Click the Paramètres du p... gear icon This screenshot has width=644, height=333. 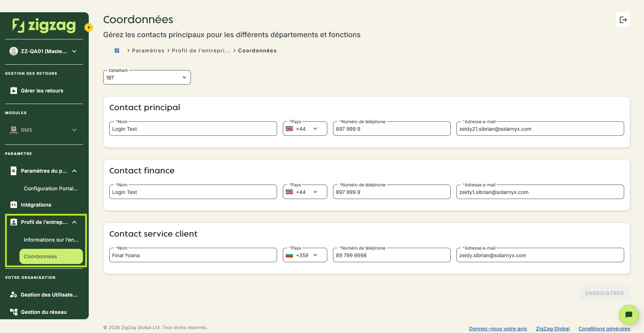[x=14, y=171]
